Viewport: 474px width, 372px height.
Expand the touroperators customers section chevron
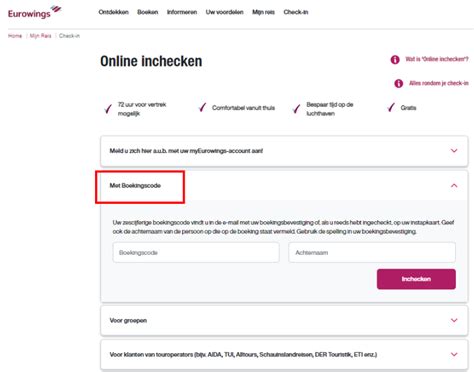(x=454, y=354)
